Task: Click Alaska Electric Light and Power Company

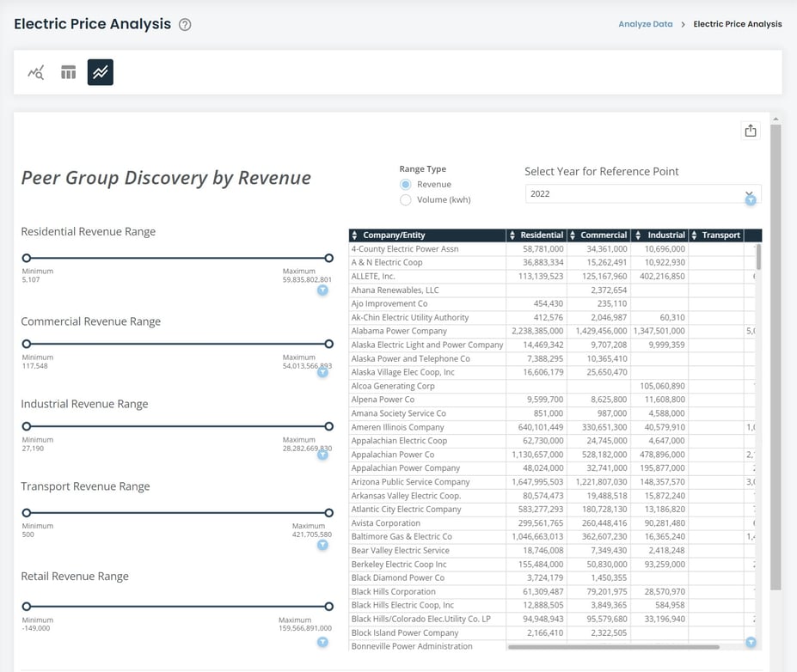Action: [427, 345]
